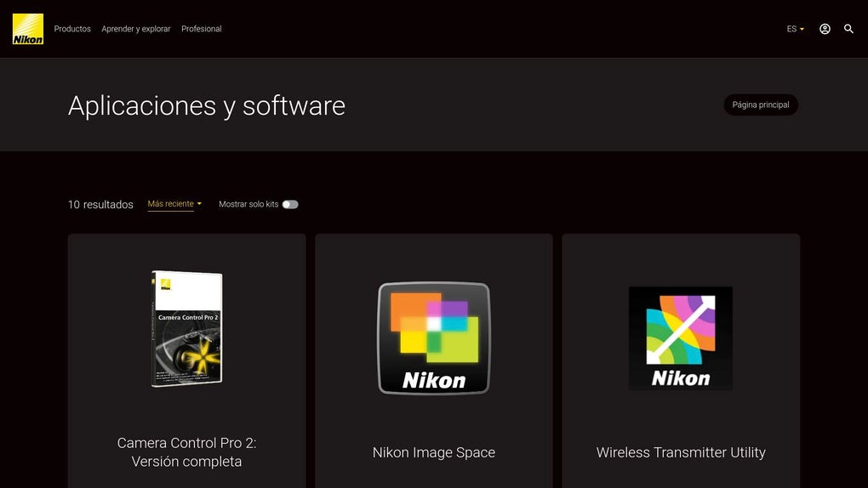Open the Aprender y explorar menu

pos(136,29)
